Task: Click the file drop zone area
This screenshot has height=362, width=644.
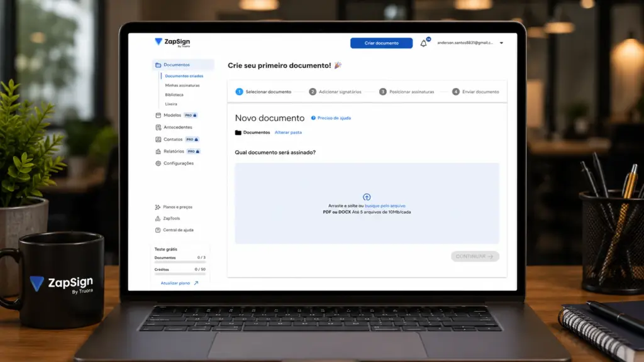Action: [x=367, y=204]
